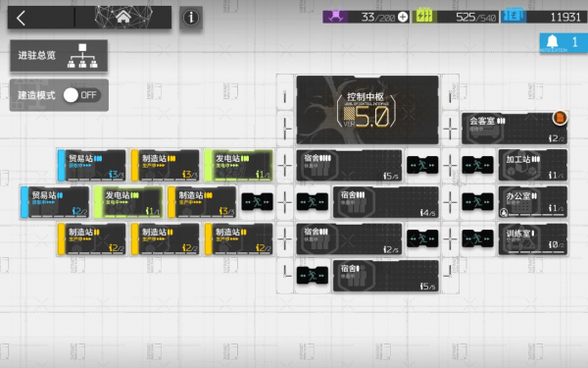
Task: Click the green power battery icon
Action: click(424, 17)
